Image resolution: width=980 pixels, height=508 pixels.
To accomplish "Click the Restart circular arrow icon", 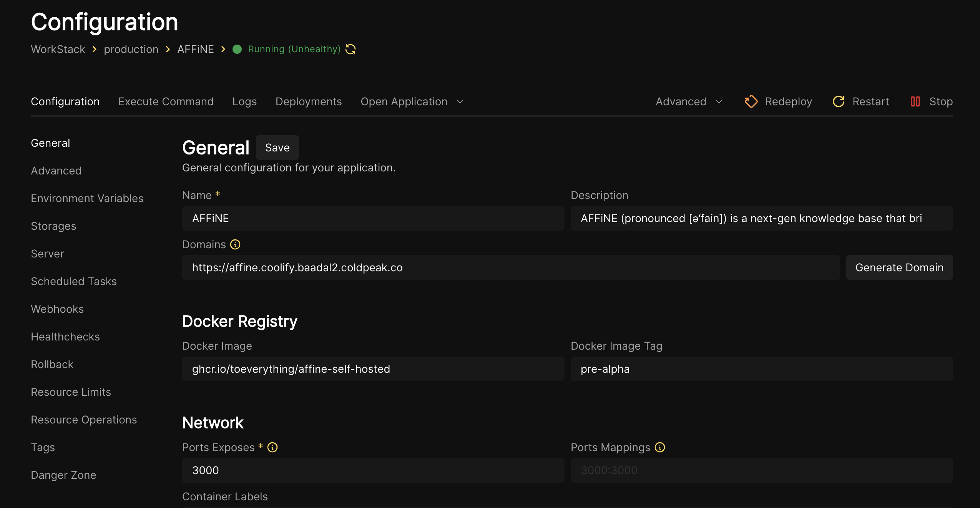I will coord(838,101).
